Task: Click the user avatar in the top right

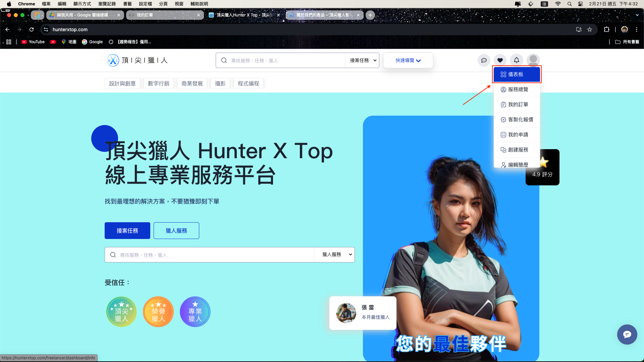Action: point(533,60)
